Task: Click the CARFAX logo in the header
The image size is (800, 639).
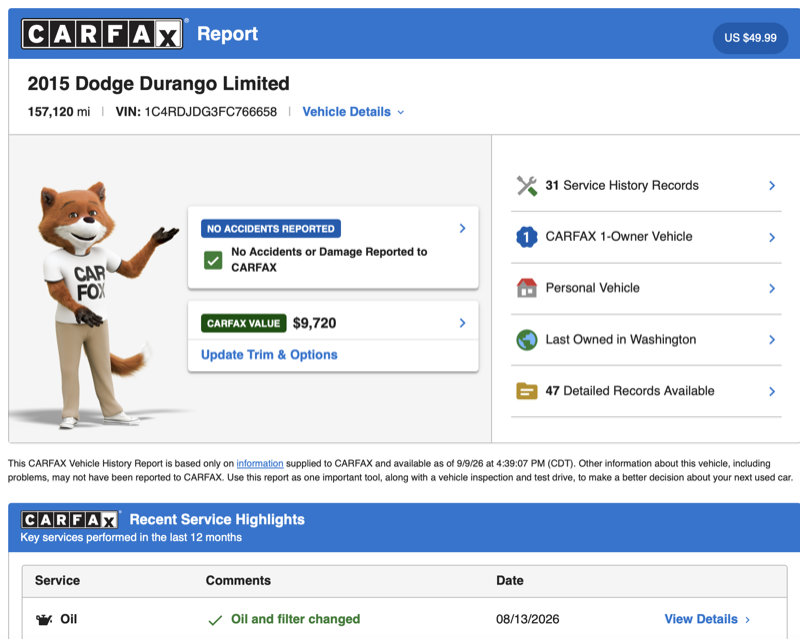Action: 102,34
